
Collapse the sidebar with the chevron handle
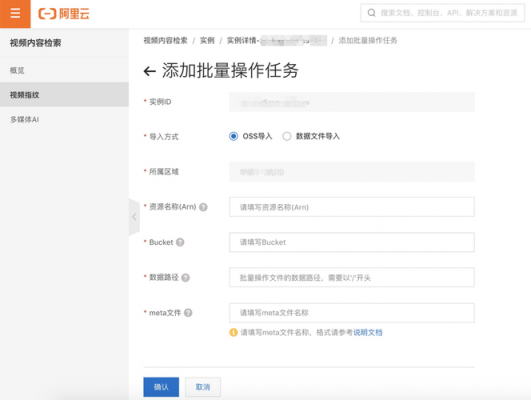click(x=134, y=217)
